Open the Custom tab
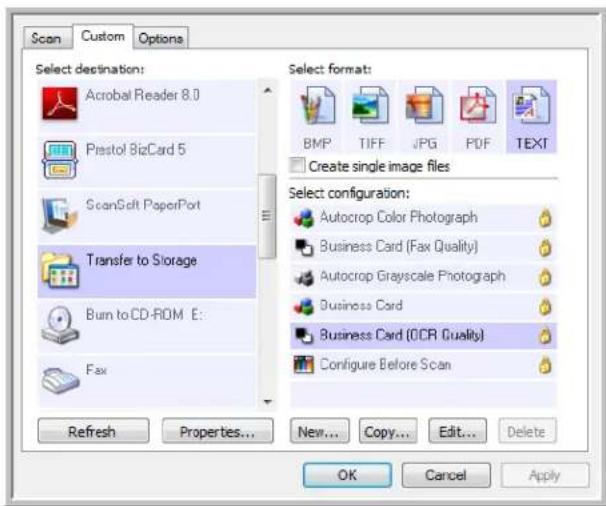 103,36
